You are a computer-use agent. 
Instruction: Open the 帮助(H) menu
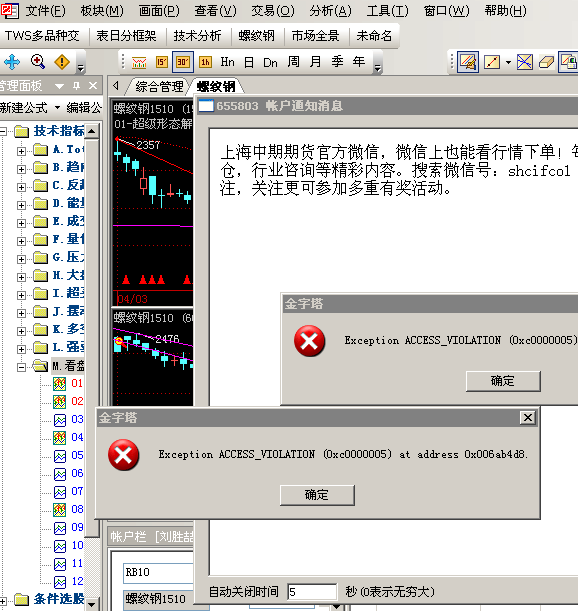[x=506, y=11]
